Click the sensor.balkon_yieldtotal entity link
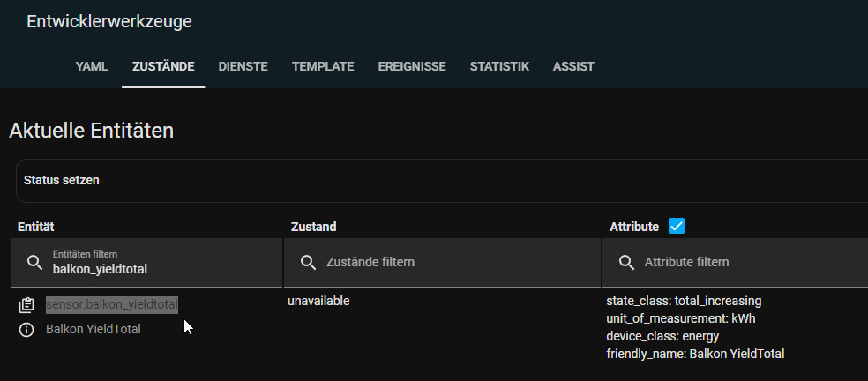The width and height of the screenshot is (868, 381). click(112, 304)
